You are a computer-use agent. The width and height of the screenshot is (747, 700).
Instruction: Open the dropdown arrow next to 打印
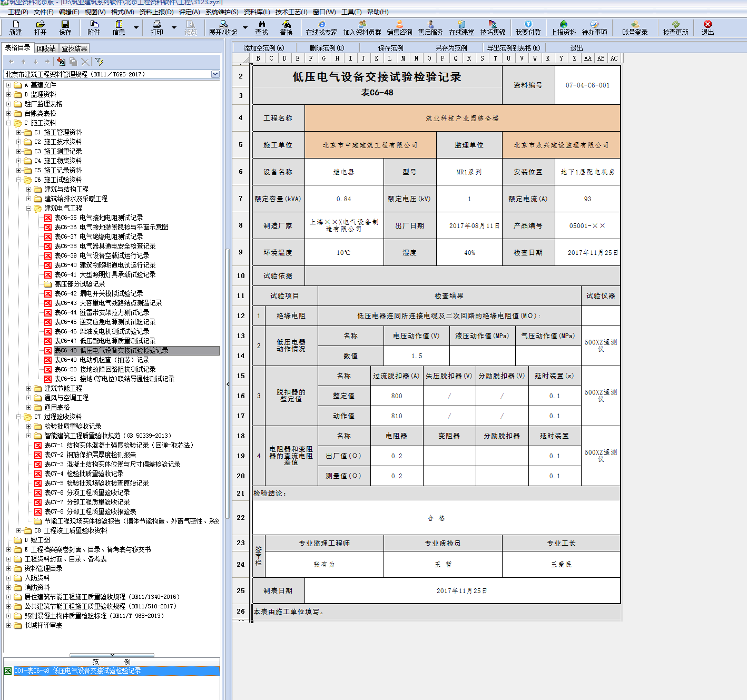tap(174, 27)
